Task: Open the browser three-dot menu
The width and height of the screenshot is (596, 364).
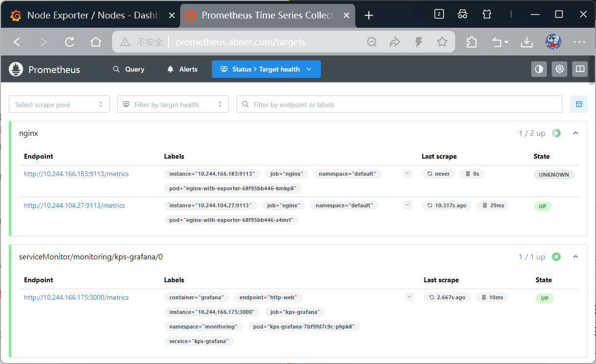Action: click(x=579, y=42)
